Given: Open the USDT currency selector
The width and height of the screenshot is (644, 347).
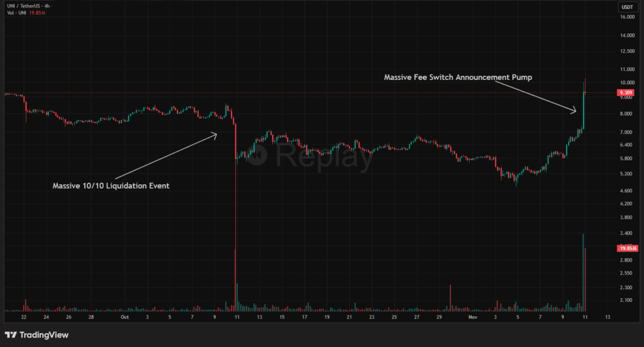Looking at the screenshot, I should pos(626,7).
